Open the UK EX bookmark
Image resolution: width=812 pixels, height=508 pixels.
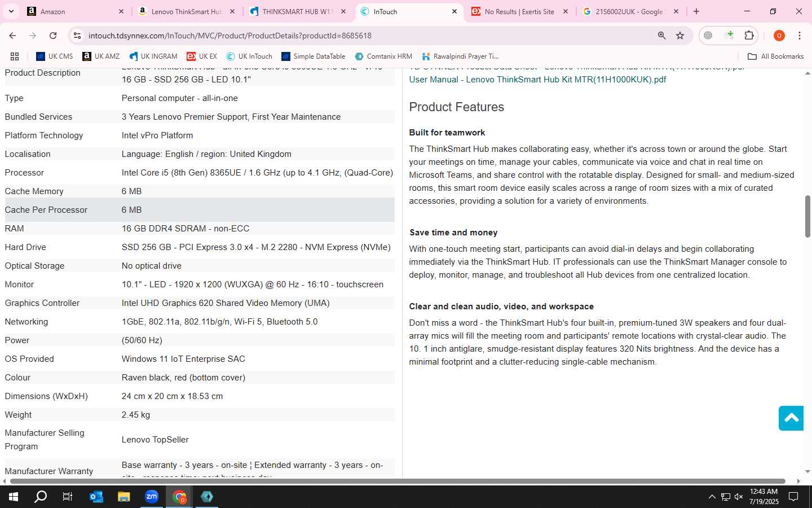click(202, 56)
